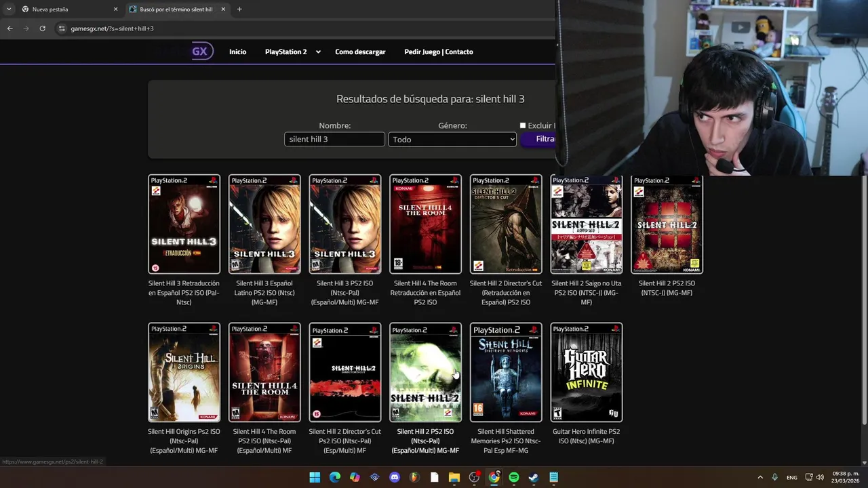
Task: Expand the PlayStation 2 menu arrow
Action: tap(318, 52)
